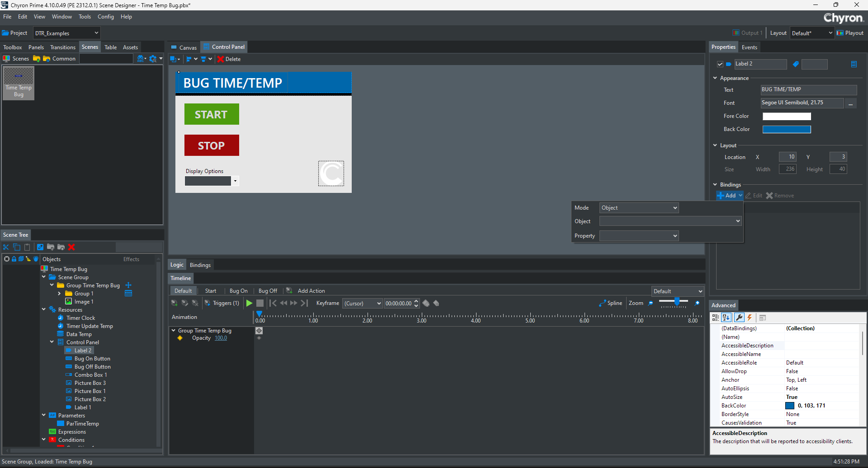
Task: Open the Object binding dropdown
Action: 670,221
